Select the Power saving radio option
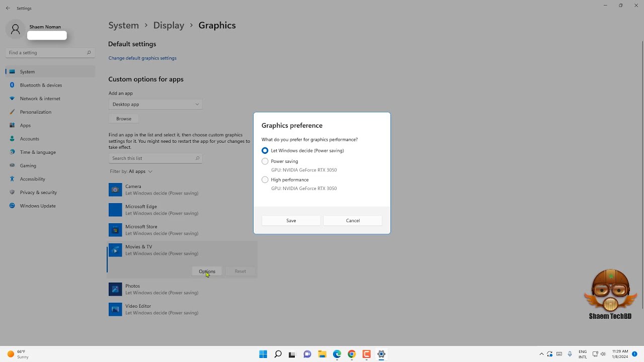This screenshot has width=644, height=362. (x=265, y=161)
